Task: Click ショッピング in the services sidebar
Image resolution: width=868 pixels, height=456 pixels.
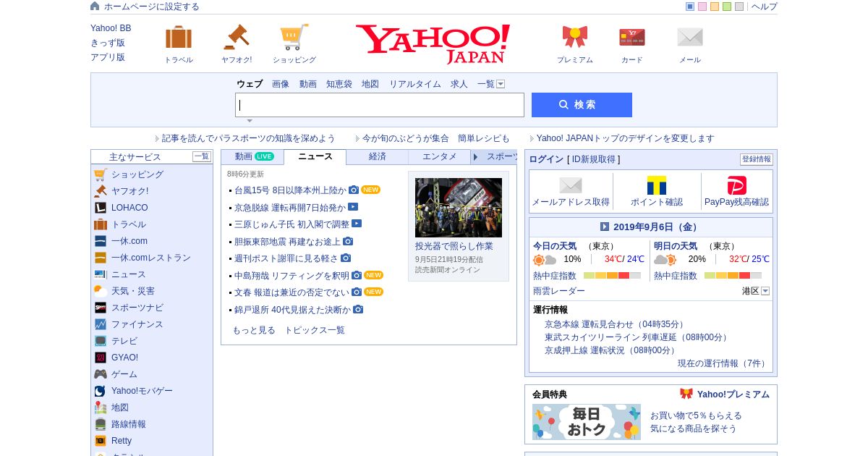Action: (137, 174)
